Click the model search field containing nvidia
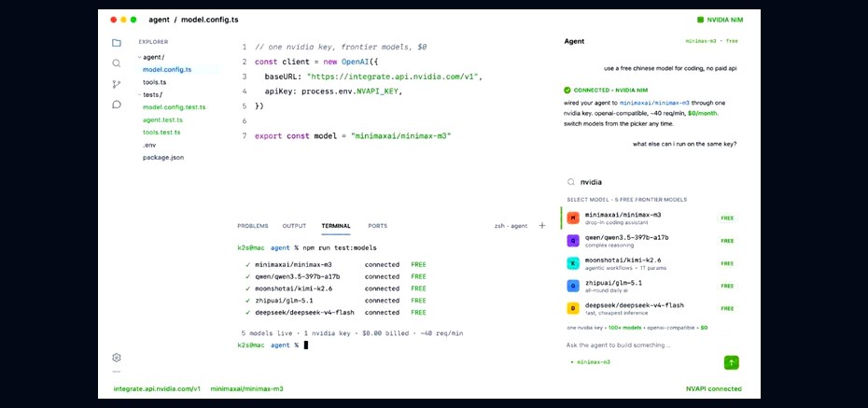The image size is (868, 408). [651, 182]
